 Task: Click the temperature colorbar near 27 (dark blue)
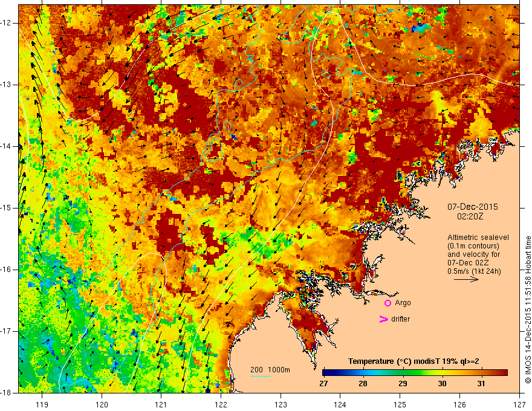tap(325, 373)
